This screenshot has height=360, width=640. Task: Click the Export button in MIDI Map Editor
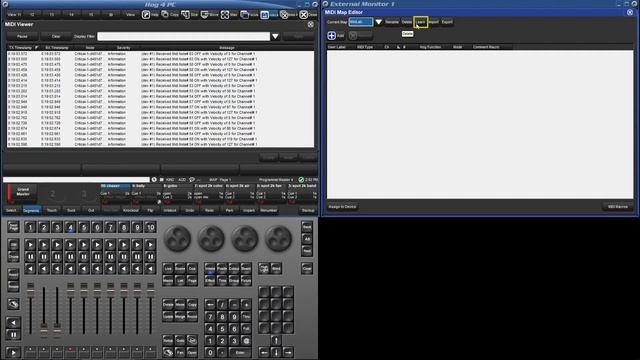pyautogui.click(x=447, y=22)
